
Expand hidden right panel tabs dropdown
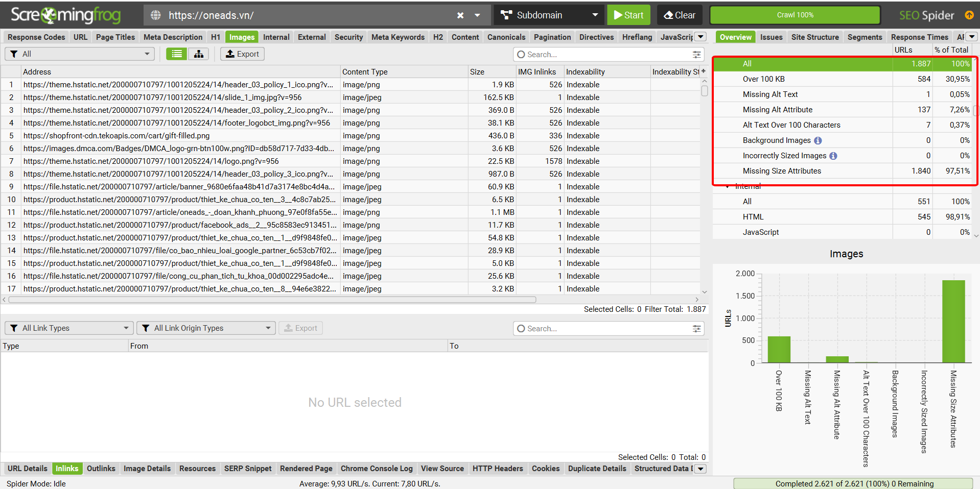(x=972, y=37)
